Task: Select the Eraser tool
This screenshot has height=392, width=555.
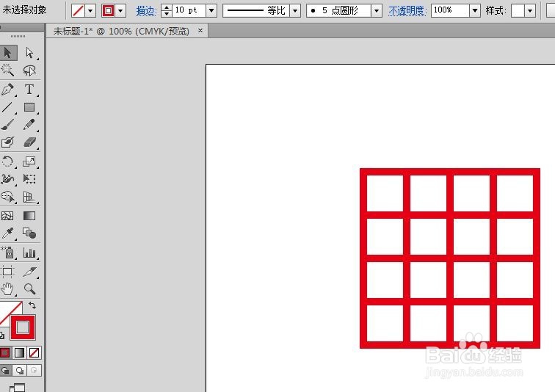Action: pyautogui.click(x=29, y=142)
